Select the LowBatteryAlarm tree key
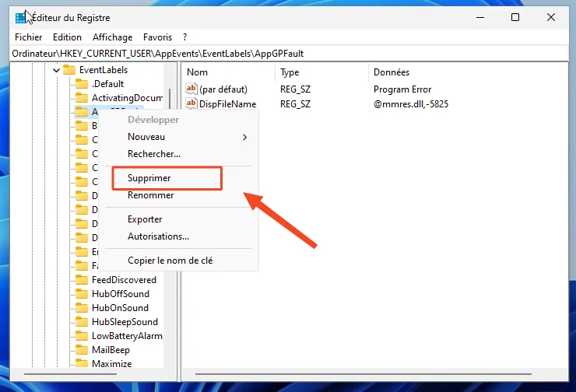This screenshot has height=392, width=576. click(127, 336)
